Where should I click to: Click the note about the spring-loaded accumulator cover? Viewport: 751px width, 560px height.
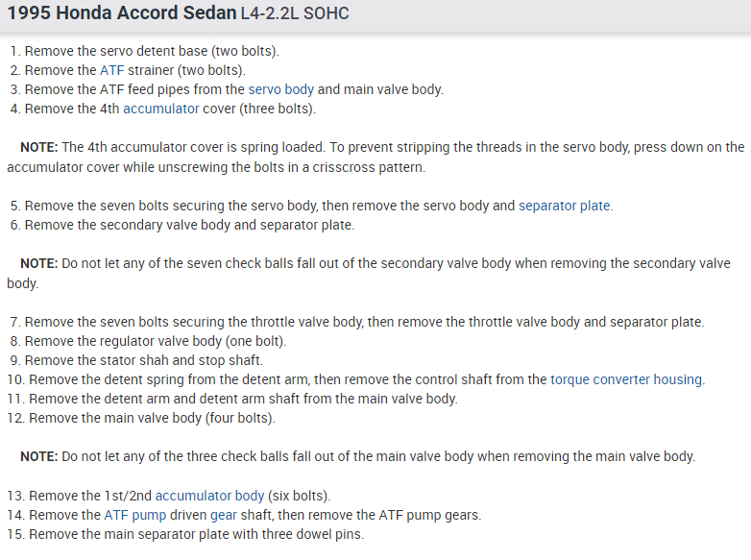coord(375,157)
